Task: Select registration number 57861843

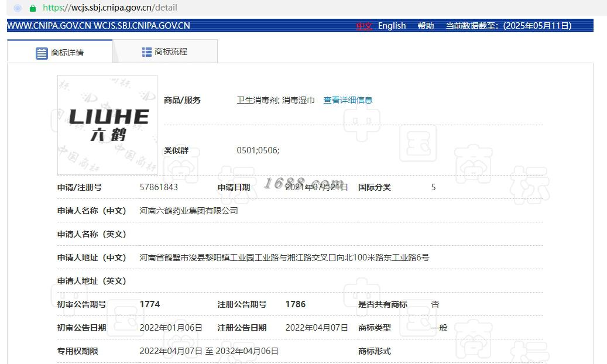Action: coord(159,187)
